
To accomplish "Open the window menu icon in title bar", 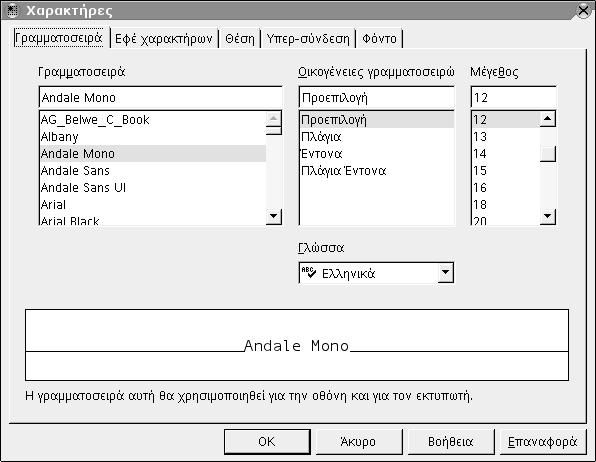I will pos(13,11).
